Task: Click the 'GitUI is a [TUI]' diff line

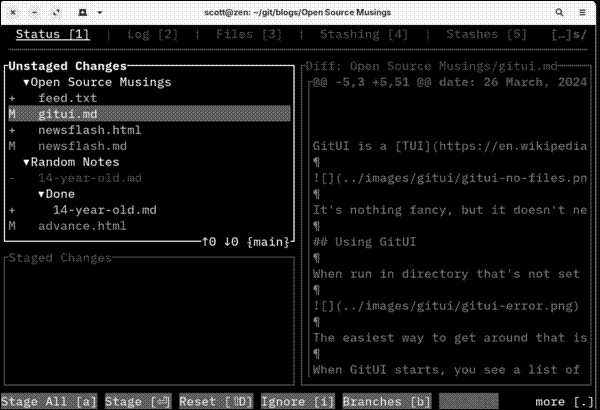Action: [x=450, y=146]
